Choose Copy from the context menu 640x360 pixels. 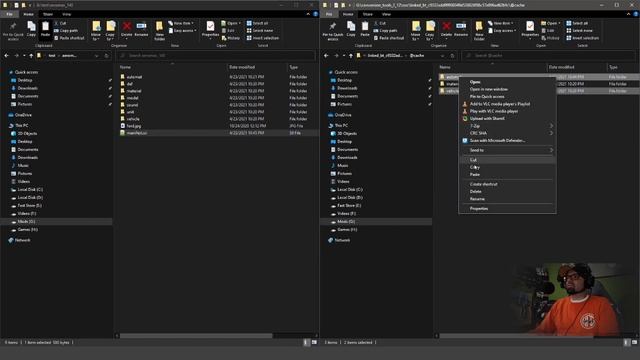point(507,167)
